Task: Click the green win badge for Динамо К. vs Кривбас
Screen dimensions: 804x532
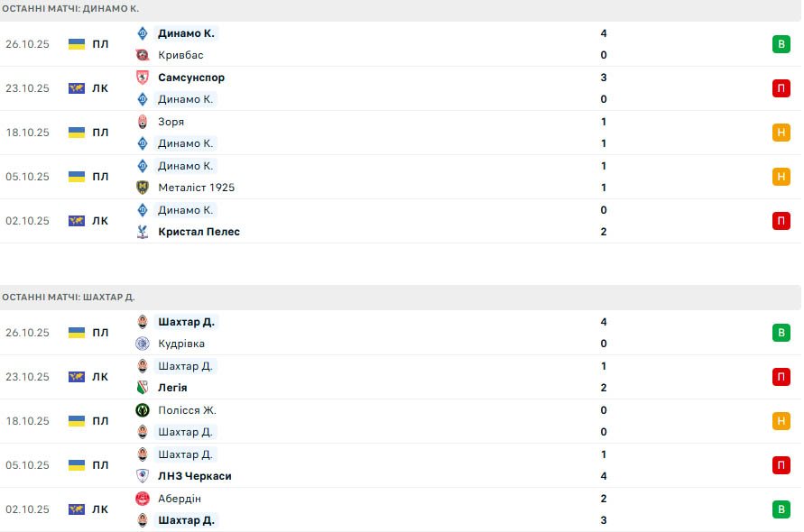Action: point(781,44)
